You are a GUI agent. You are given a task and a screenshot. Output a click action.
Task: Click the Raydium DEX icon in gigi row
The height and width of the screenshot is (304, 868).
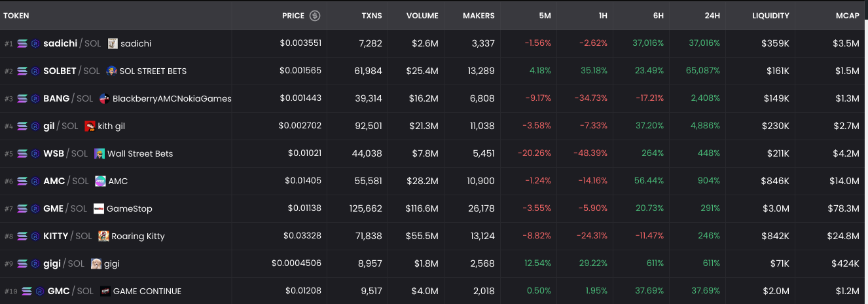[35, 263]
